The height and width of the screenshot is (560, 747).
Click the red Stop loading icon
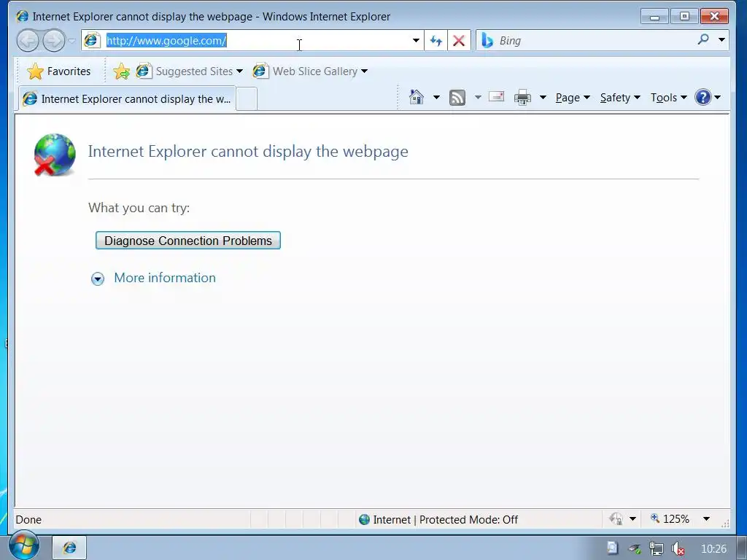pyautogui.click(x=459, y=41)
